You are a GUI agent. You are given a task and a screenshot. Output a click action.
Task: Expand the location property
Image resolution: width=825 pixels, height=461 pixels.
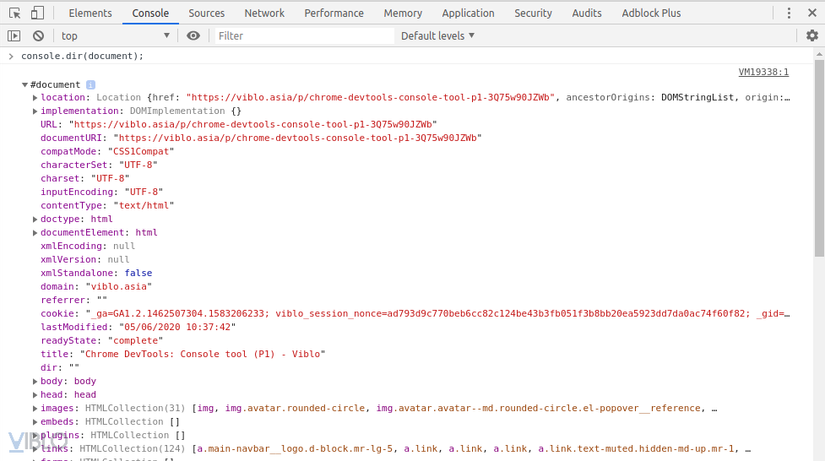pos(35,98)
